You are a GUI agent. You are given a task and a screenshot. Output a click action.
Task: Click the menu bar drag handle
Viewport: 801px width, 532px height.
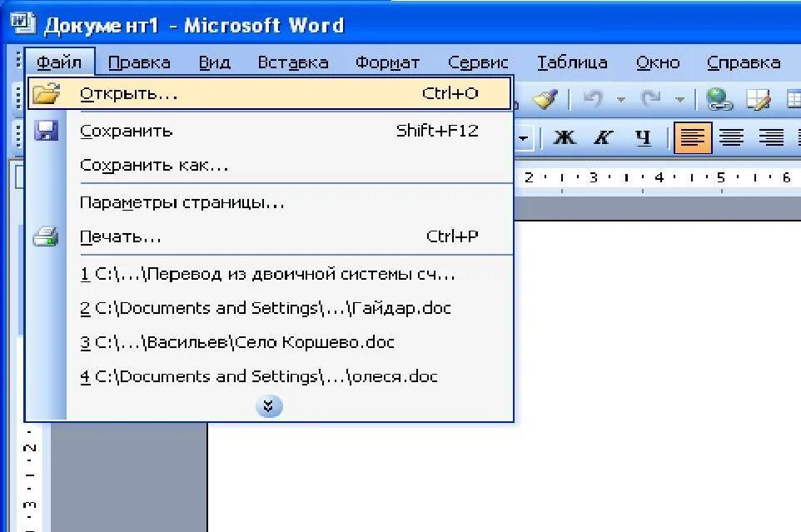[18, 62]
